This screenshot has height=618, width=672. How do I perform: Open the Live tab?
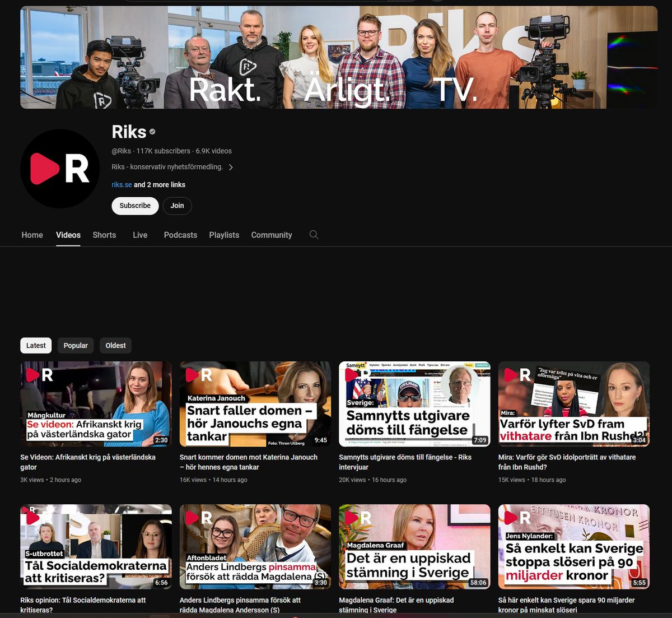click(140, 235)
